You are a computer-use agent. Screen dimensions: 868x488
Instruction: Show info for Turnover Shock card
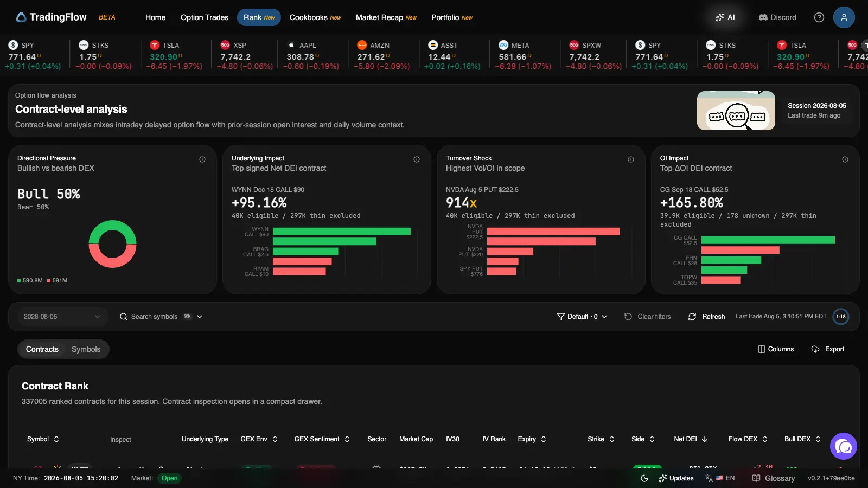[x=631, y=159]
